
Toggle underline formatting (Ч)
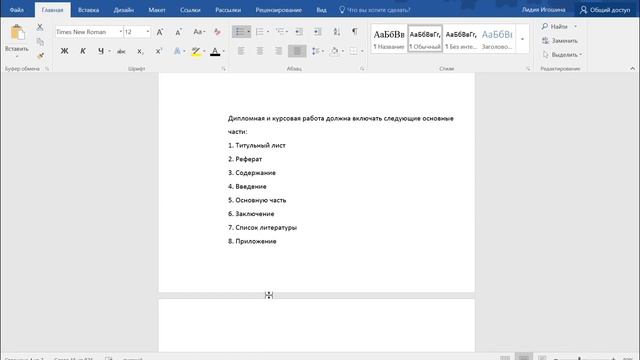pyautogui.click(x=100, y=51)
